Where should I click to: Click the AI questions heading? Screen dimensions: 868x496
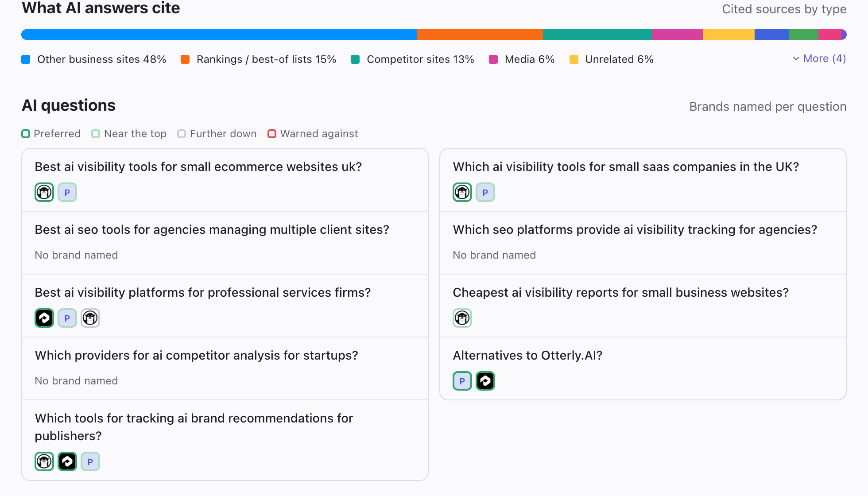69,105
